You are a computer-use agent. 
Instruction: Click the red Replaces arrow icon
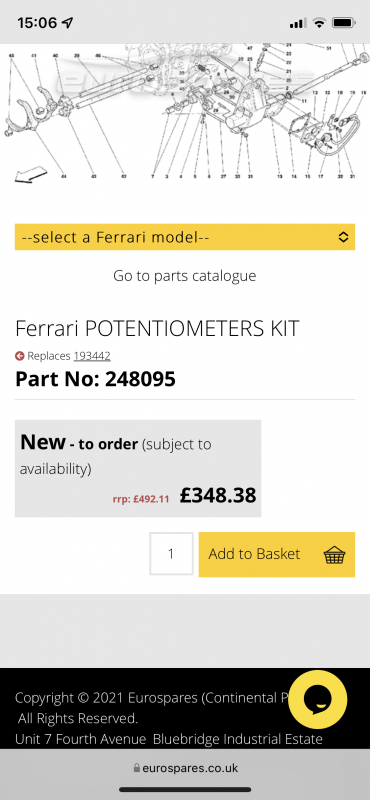coord(20,356)
